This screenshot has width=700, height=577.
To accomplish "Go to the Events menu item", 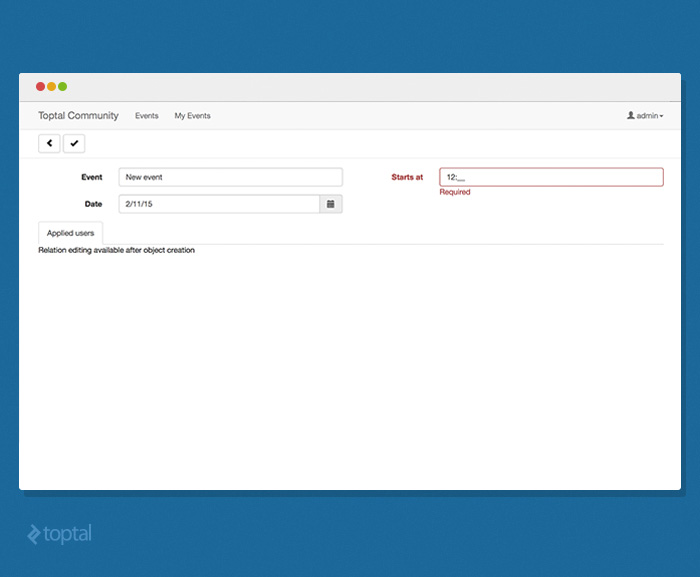I will click(147, 116).
